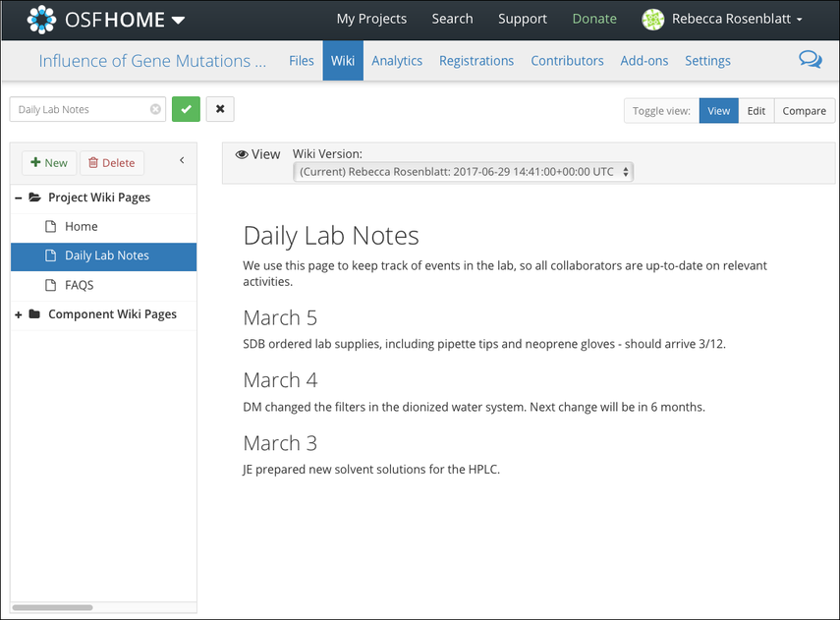Create a New wiki page
The width and height of the screenshot is (840, 620).
tap(49, 163)
